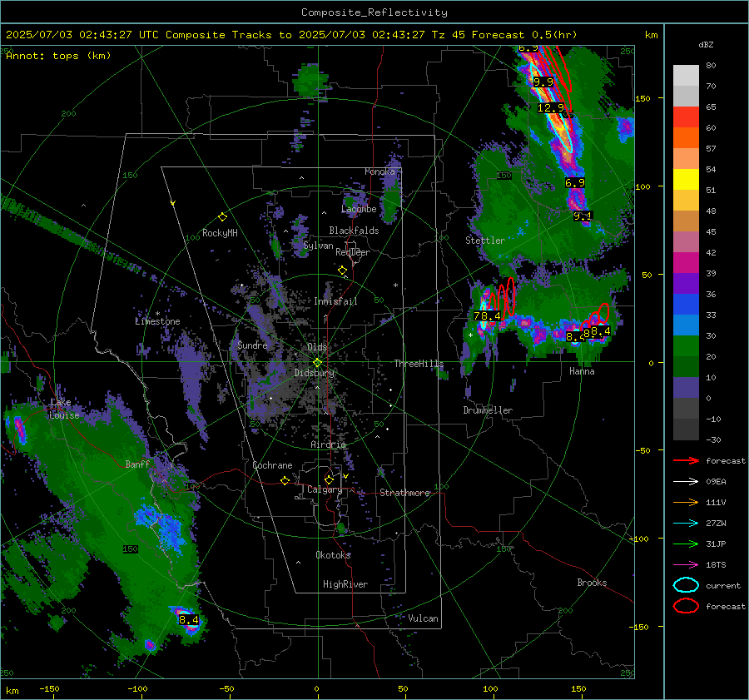Click the Brooks map label
Viewport: 749px width, 700px height.
[592, 583]
